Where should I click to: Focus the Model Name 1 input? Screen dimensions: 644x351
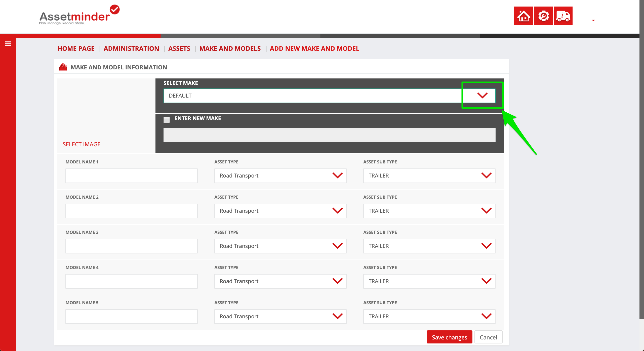tap(131, 175)
